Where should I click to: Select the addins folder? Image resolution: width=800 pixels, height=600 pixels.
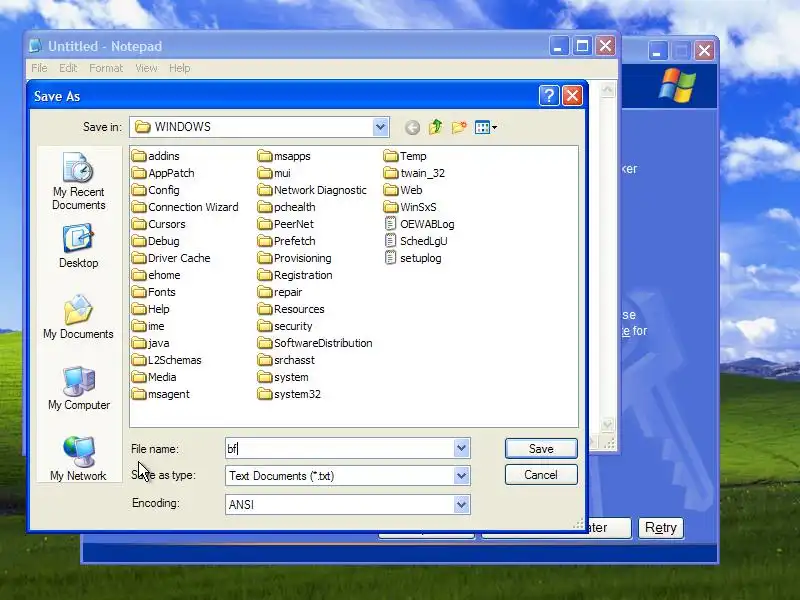click(x=156, y=156)
